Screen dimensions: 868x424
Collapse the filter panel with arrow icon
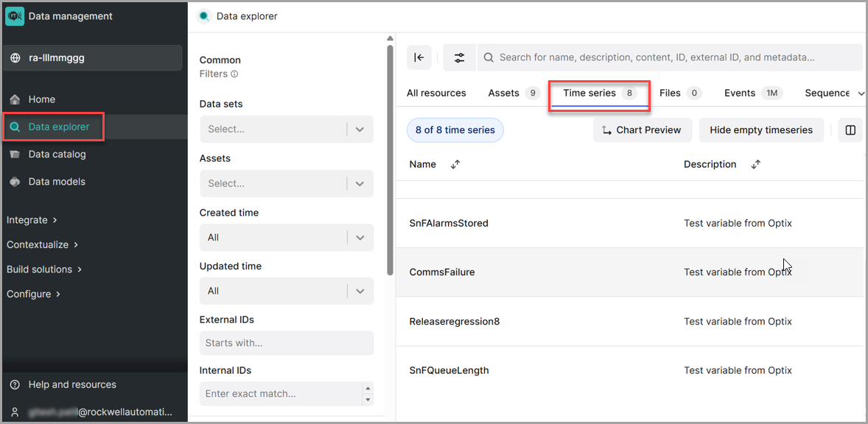[419, 57]
